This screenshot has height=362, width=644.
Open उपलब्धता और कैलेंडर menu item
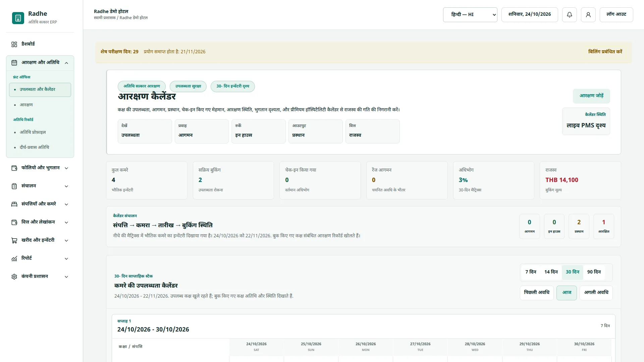pos(40,90)
